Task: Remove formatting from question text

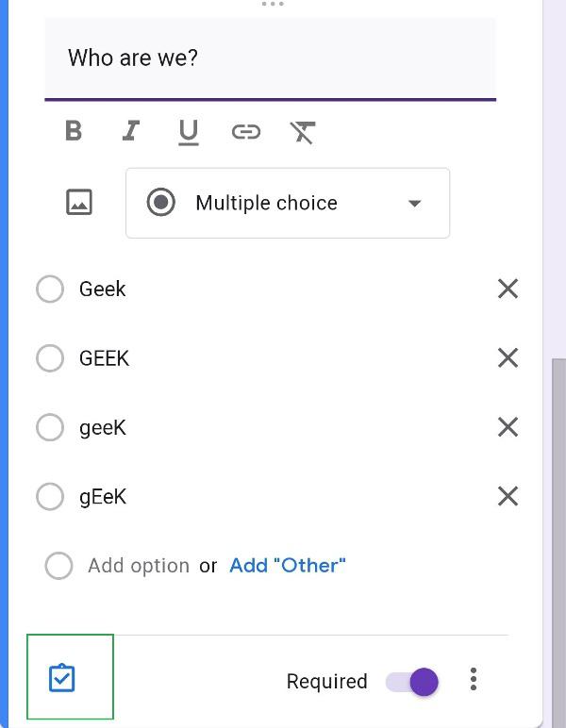Action: click(x=302, y=132)
